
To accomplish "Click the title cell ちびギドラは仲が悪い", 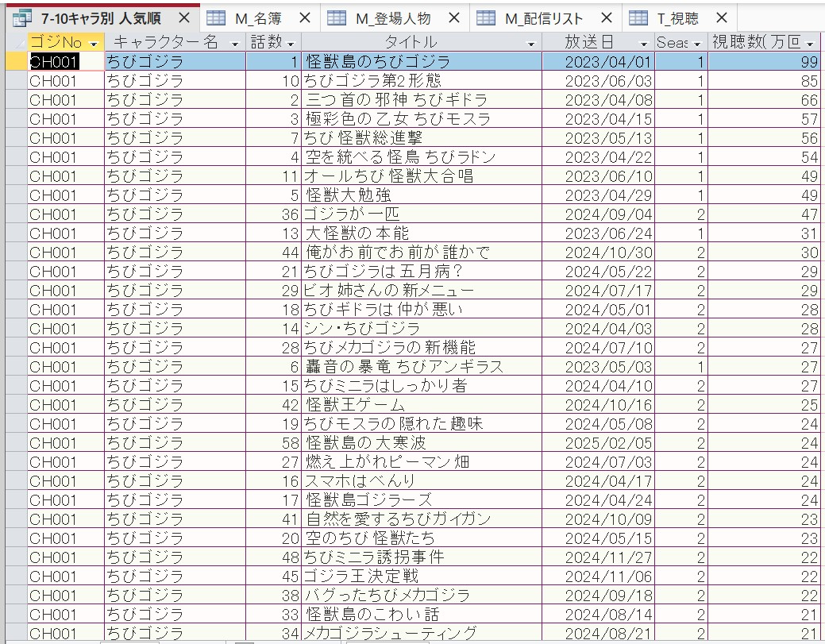I will 422,310.
